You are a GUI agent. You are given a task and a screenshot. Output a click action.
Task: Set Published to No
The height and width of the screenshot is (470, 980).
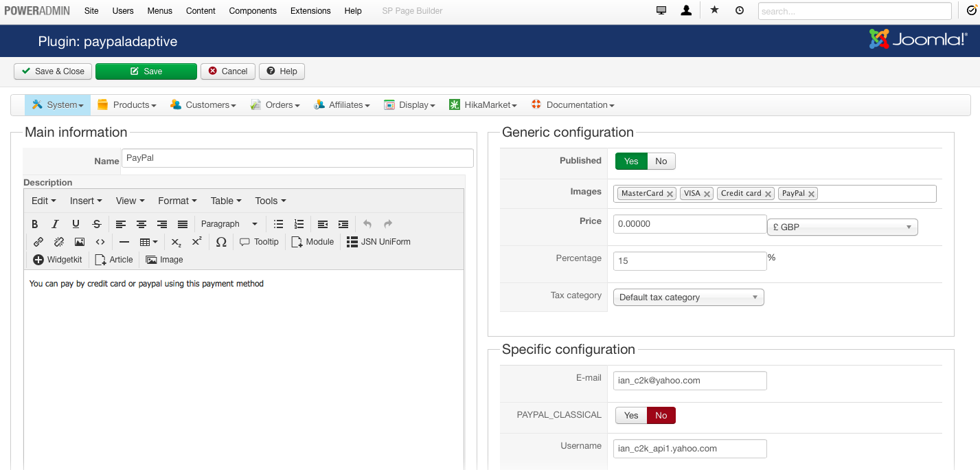661,161
